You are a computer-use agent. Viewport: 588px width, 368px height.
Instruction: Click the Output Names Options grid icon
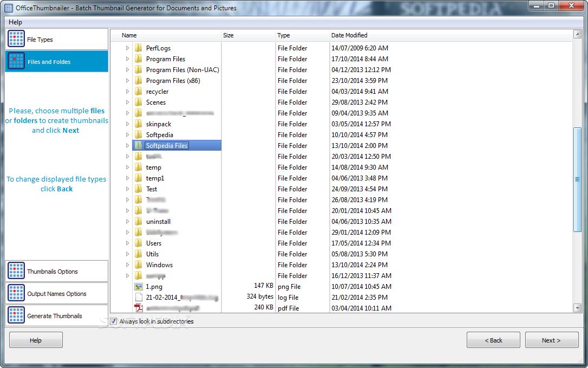pos(16,293)
